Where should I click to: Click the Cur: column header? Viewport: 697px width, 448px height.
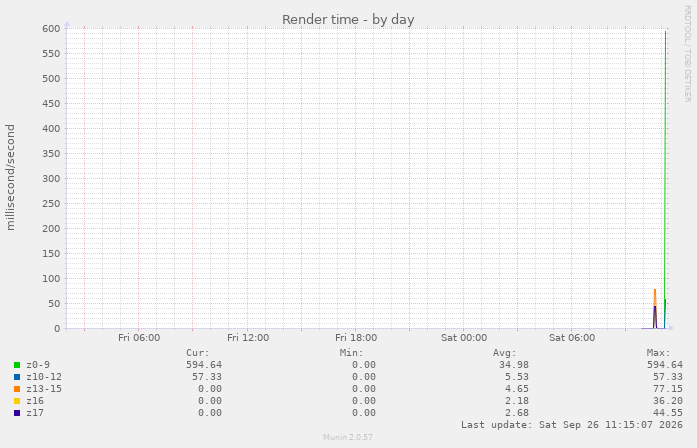[197, 353]
